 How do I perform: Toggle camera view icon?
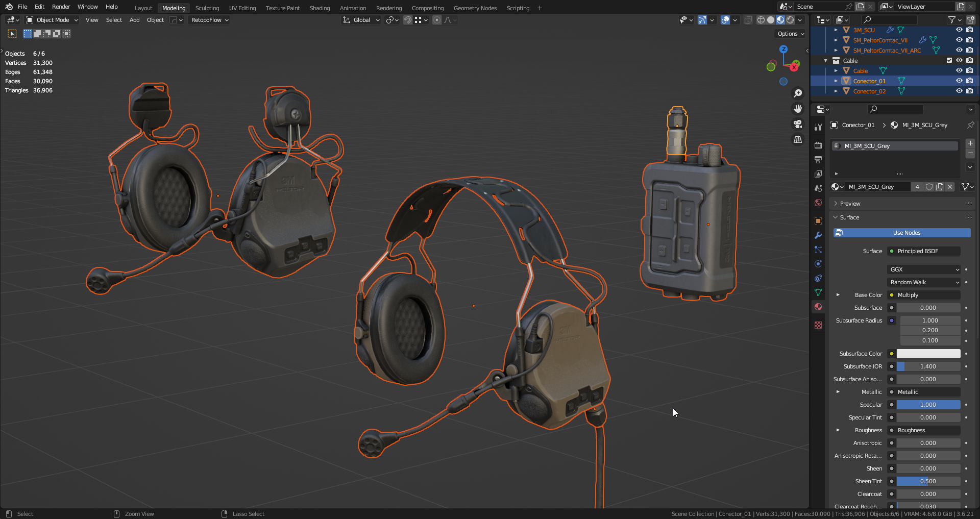pos(798,124)
